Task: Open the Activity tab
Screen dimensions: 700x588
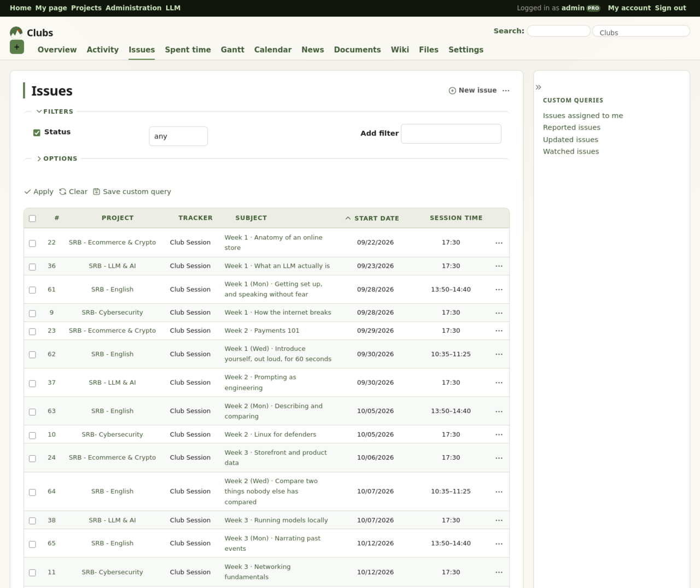Action: click(103, 50)
